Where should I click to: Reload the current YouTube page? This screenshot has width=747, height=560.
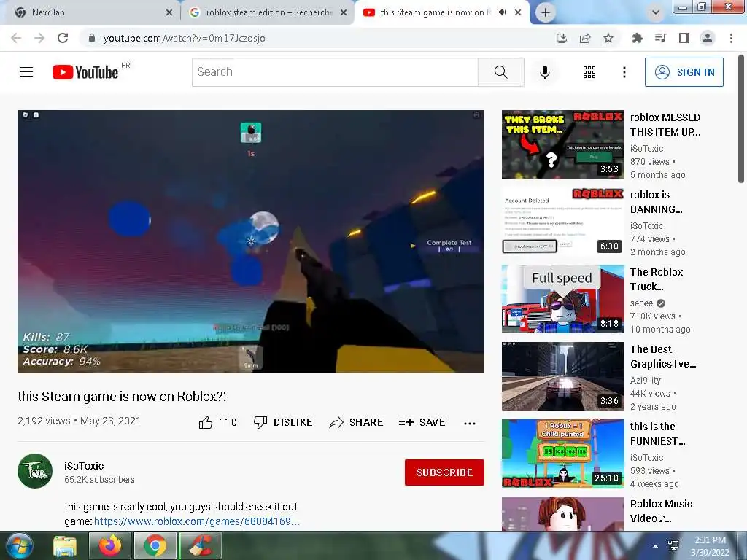point(63,38)
